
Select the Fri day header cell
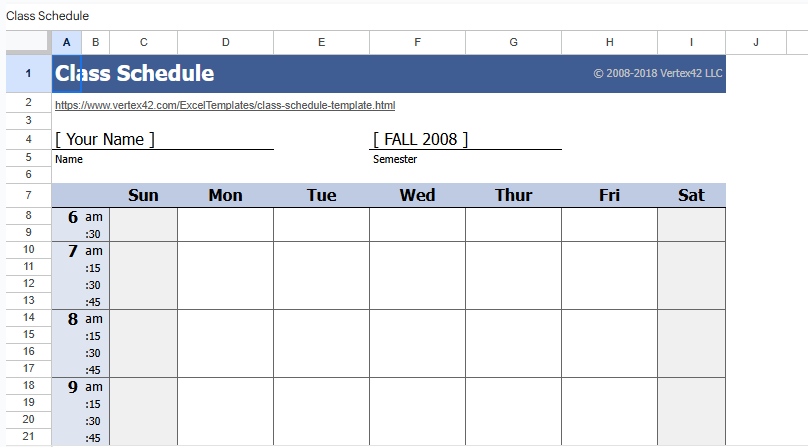point(609,196)
